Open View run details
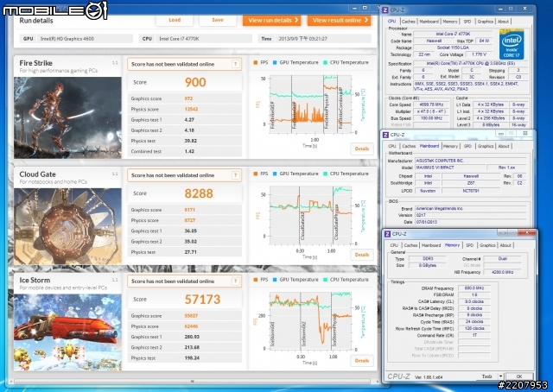 pyautogui.click(x=271, y=20)
